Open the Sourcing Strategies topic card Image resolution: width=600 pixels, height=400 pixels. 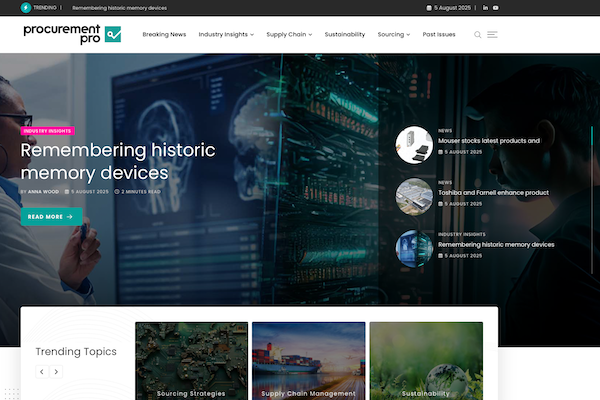point(191,361)
